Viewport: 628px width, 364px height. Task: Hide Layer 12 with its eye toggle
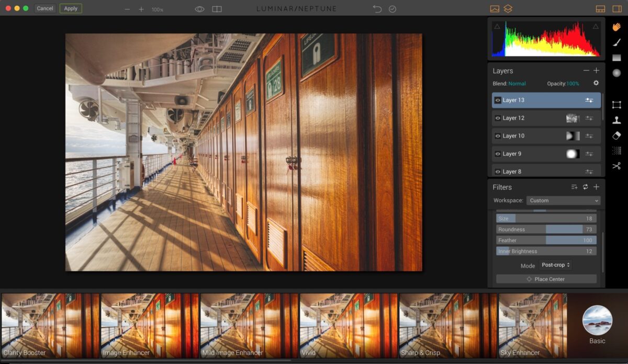click(497, 118)
